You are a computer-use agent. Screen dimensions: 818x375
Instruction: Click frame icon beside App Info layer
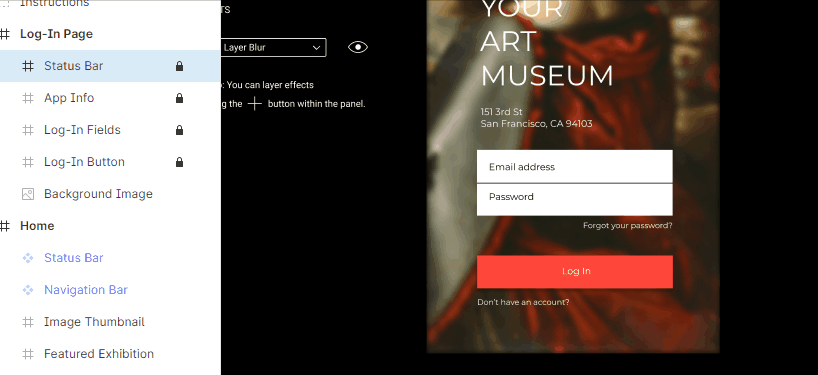click(28, 98)
